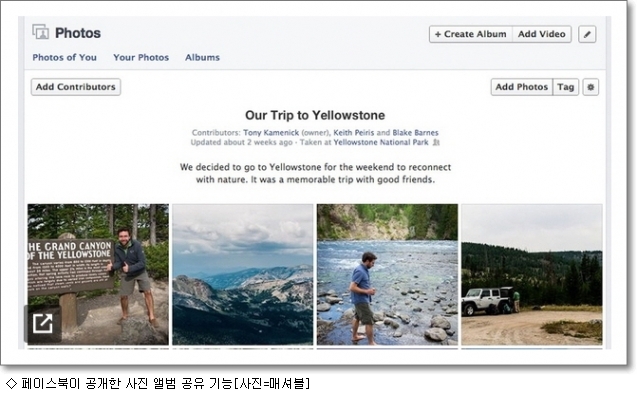Open the album gear settings icon
This screenshot has height=395, width=637.
[x=591, y=87]
